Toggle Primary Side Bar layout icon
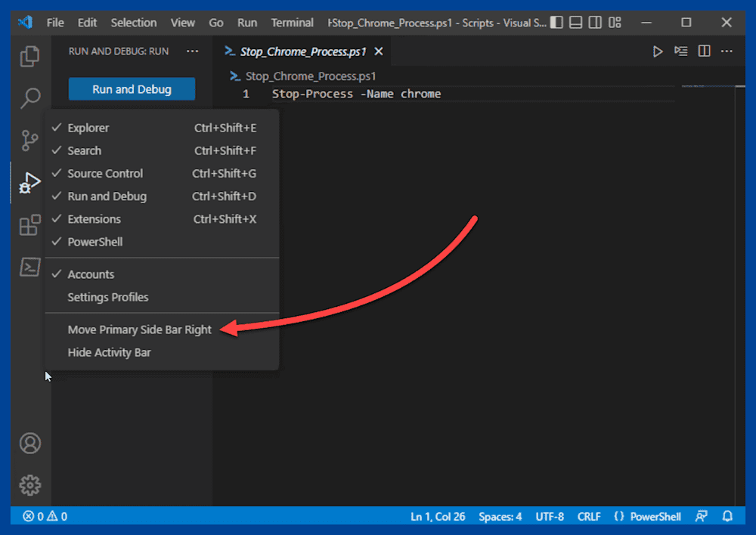 tap(556, 22)
